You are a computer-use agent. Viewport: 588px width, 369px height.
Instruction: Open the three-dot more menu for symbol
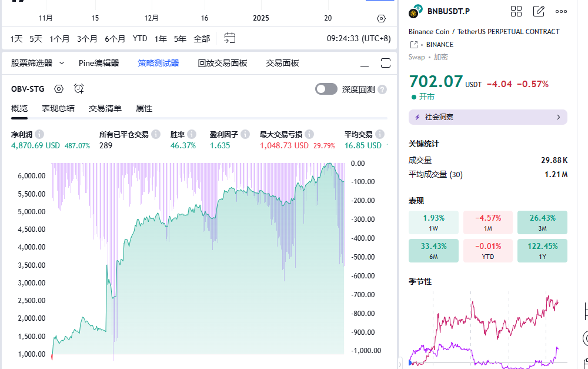click(x=561, y=11)
